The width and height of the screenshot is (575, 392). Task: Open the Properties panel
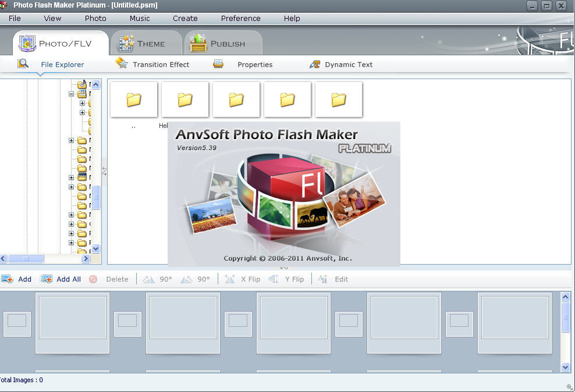243,64
